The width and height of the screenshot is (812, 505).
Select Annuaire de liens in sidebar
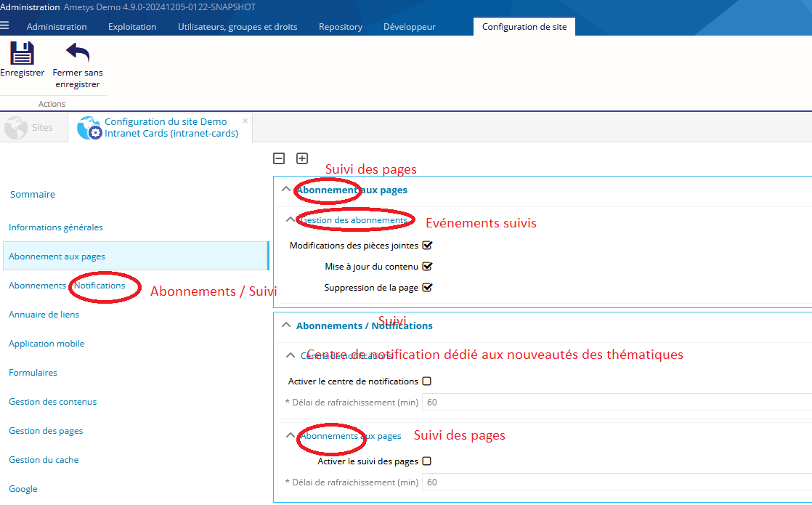pos(44,315)
